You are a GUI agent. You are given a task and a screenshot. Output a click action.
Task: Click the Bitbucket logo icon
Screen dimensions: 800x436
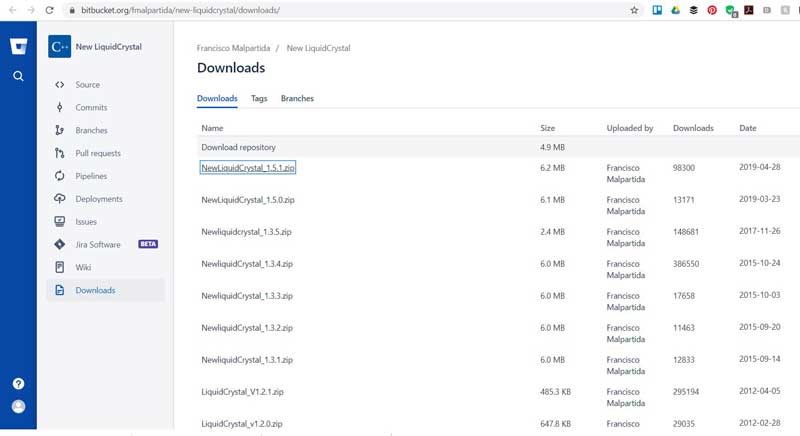coord(18,47)
